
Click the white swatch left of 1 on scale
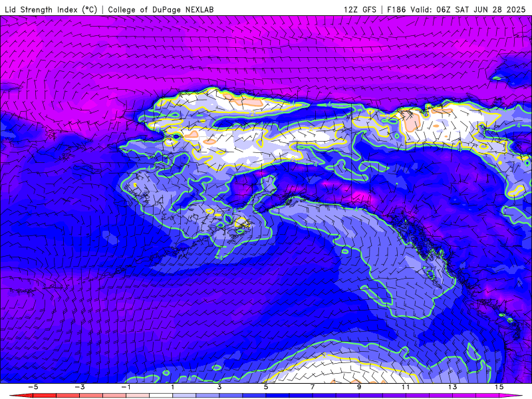[161, 396]
